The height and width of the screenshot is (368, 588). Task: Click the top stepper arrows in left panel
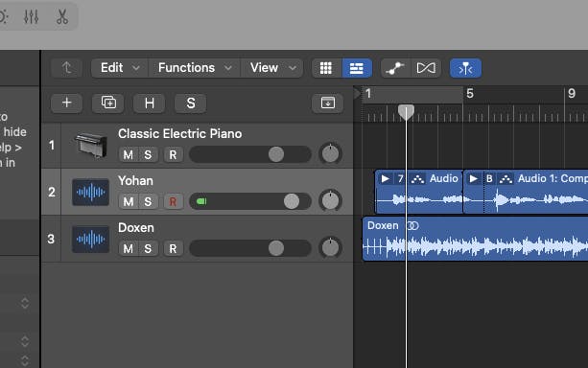(x=25, y=303)
